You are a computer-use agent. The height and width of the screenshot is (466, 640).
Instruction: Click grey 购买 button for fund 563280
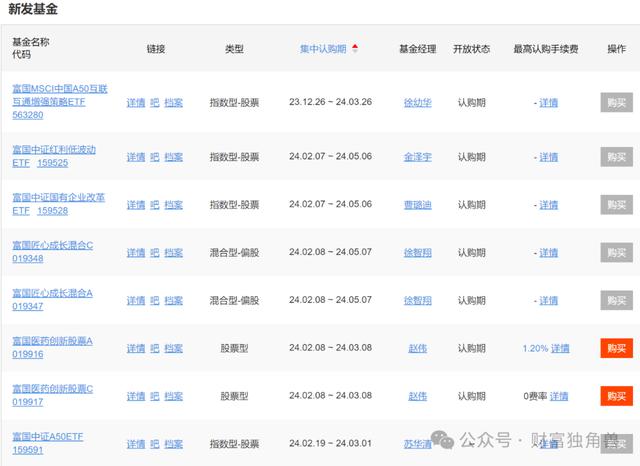click(x=616, y=102)
